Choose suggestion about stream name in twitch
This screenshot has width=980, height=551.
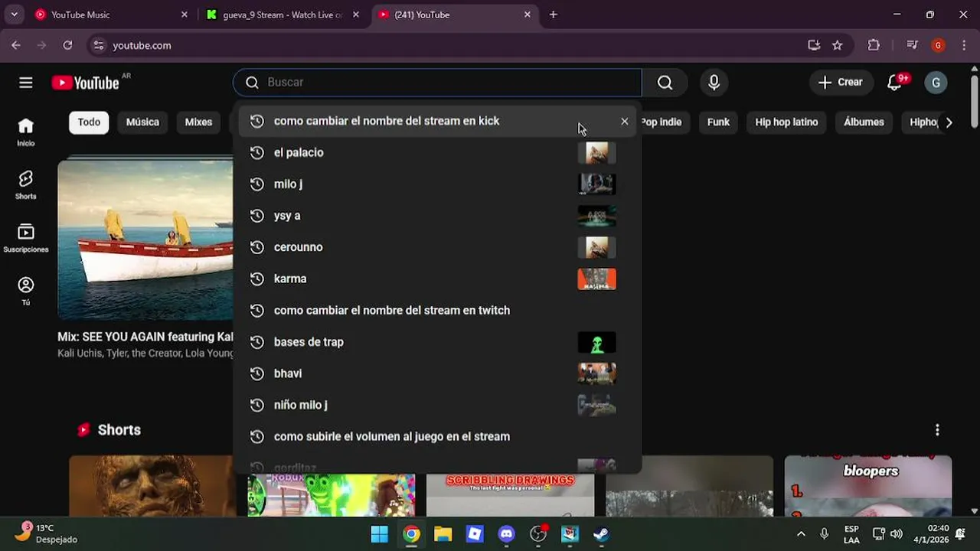(437, 310)
